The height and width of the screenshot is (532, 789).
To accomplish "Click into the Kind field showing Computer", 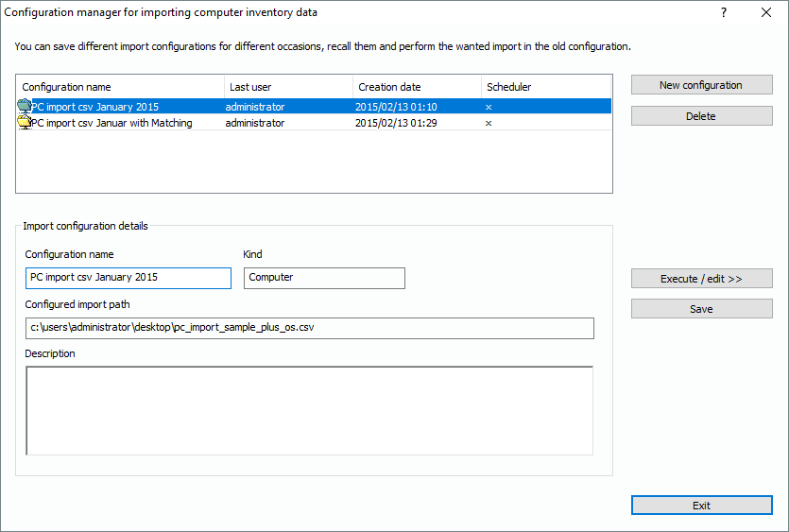I will 324,278.
